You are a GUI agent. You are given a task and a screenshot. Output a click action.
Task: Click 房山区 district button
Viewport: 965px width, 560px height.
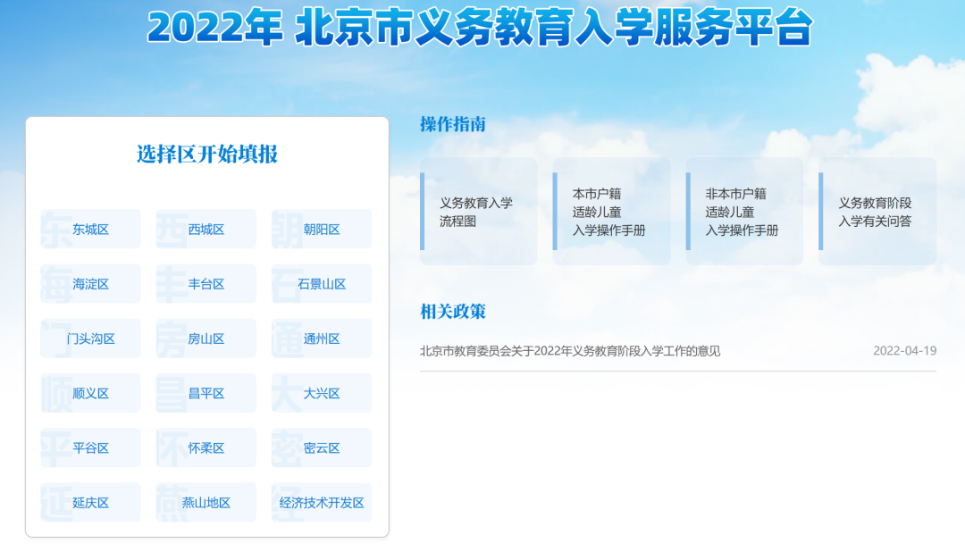pyautogui.click(x=206, y=339)
